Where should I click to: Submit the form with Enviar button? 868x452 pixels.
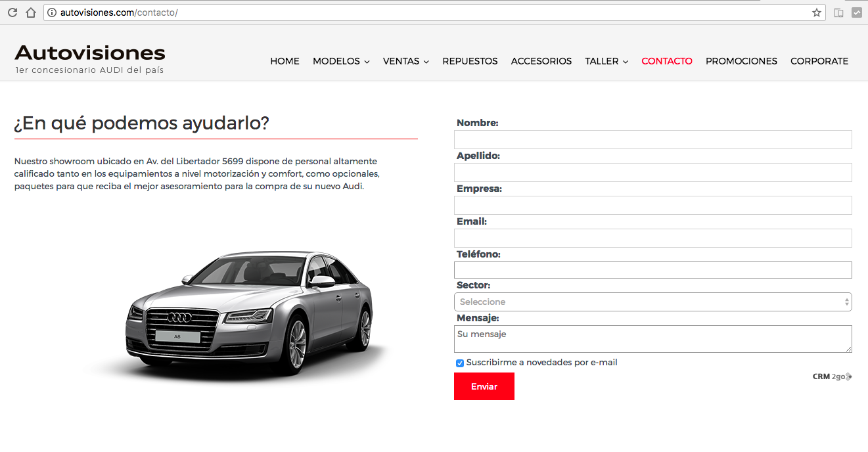[484, 386]
